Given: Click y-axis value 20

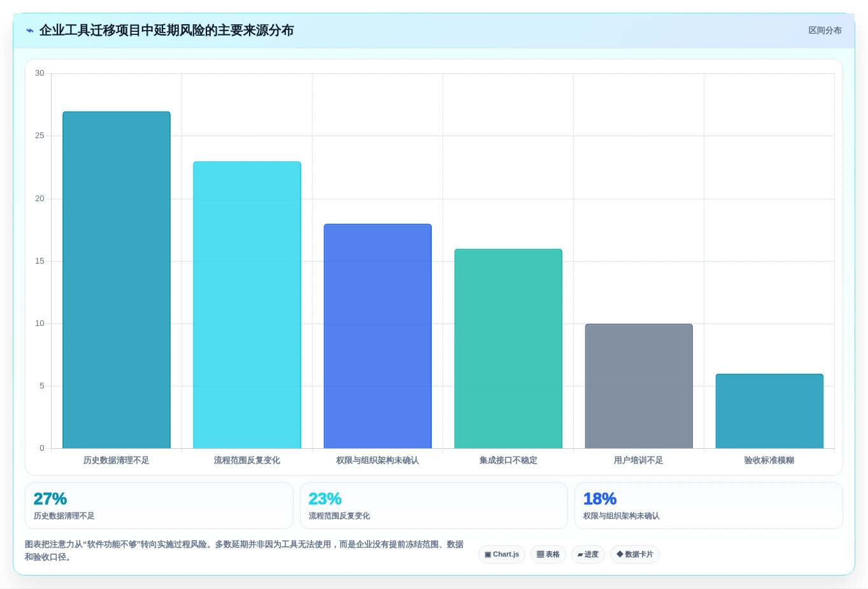Looking at the screenshot, I should tap(39, 199).
